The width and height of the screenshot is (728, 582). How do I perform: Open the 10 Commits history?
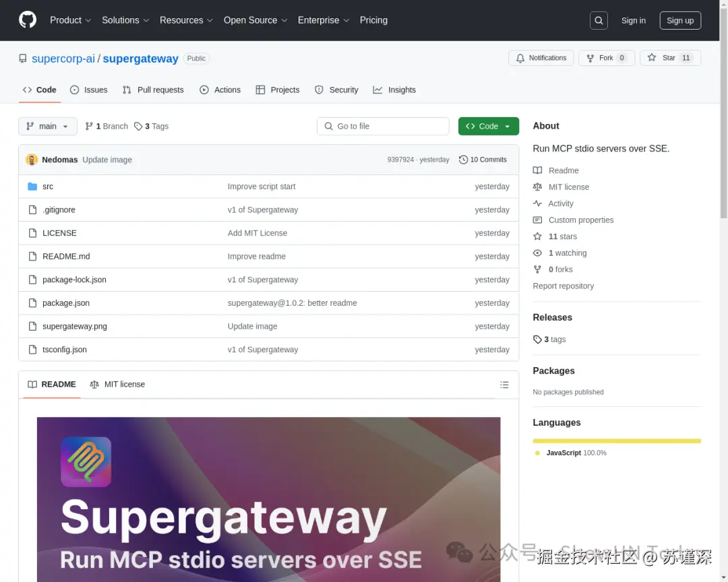483,160
